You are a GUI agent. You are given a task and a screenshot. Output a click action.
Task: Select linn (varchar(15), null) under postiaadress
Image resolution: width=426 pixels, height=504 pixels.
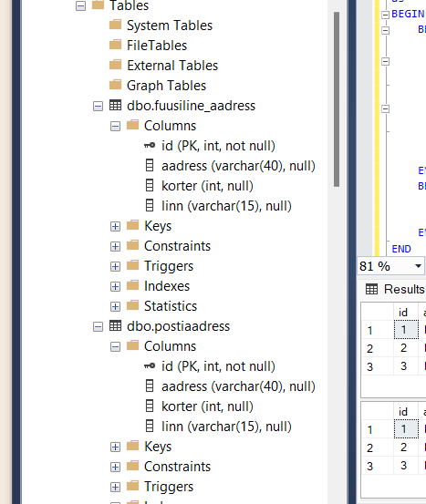coord(226,427)
